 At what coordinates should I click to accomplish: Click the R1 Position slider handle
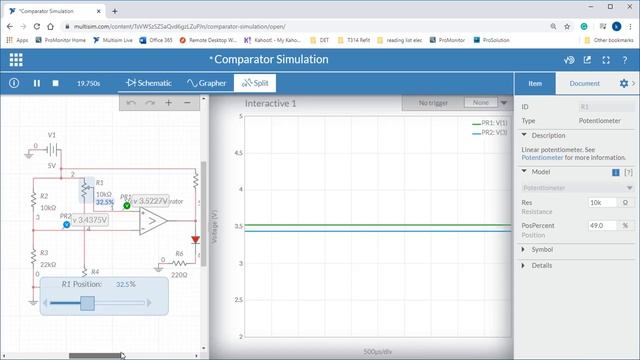click(87, 303)
